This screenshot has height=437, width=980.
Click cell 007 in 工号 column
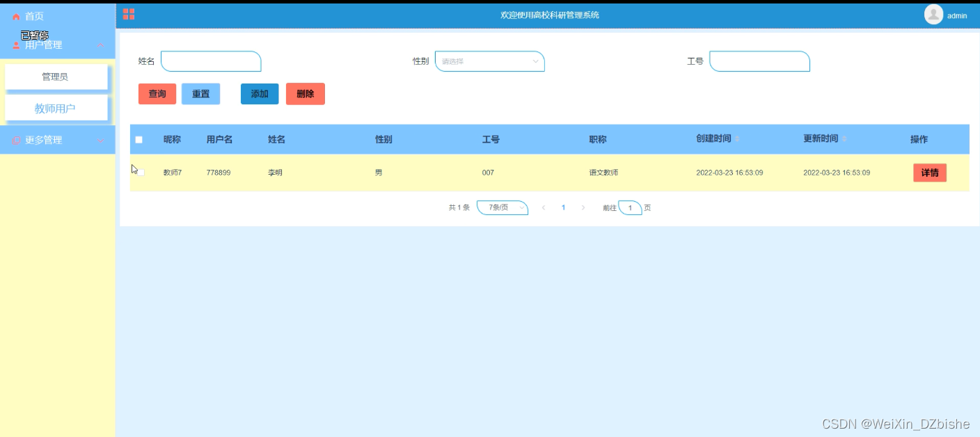(488, 173)
